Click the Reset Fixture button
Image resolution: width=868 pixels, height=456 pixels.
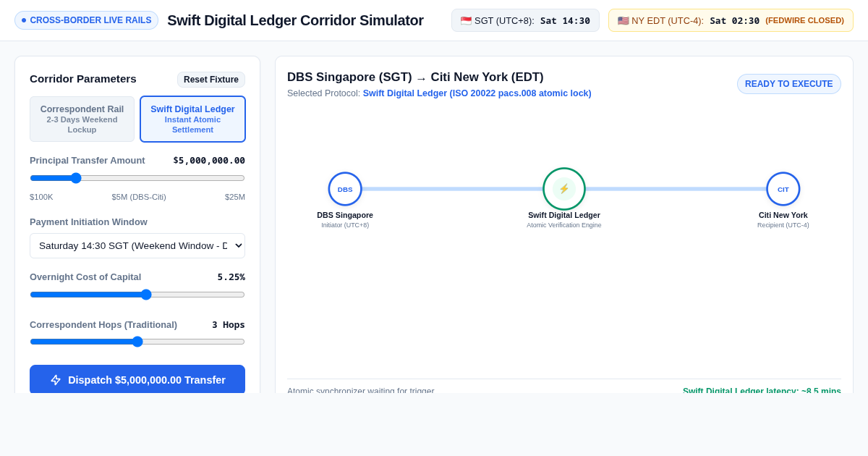click(211, 80)
